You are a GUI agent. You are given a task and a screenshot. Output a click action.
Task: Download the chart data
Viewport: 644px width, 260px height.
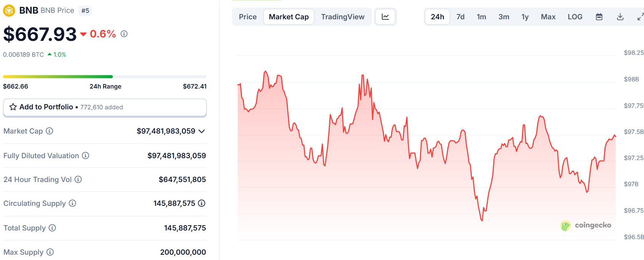[620, 17]
